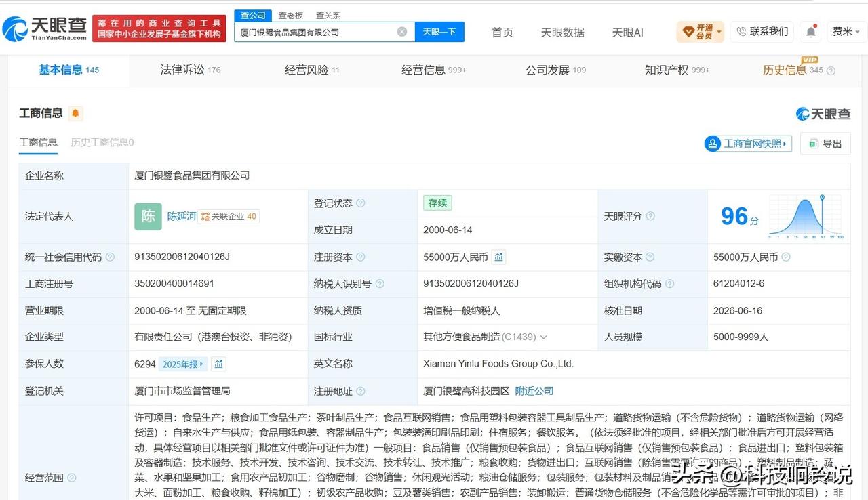Select organization code 61204012-6
This screenshot has height=500, width=868.
739,284
